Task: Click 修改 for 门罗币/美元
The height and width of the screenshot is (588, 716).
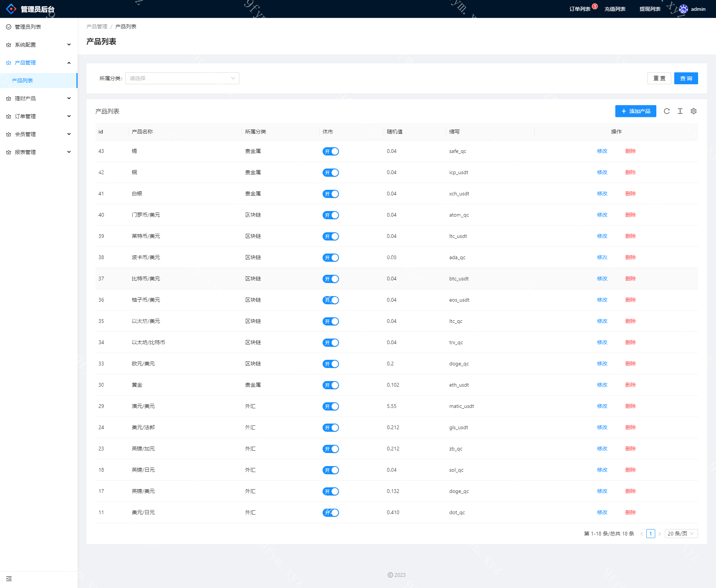Action: [x=602, y=215]
